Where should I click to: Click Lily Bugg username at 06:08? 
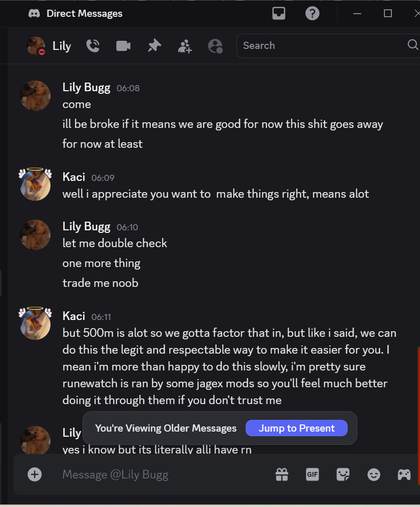(86, 87)
